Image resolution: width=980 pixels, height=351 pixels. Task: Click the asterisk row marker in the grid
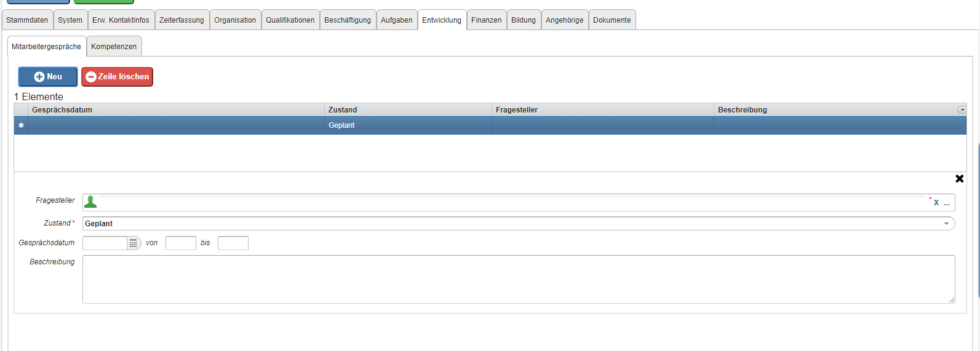(x=21, y=125)
